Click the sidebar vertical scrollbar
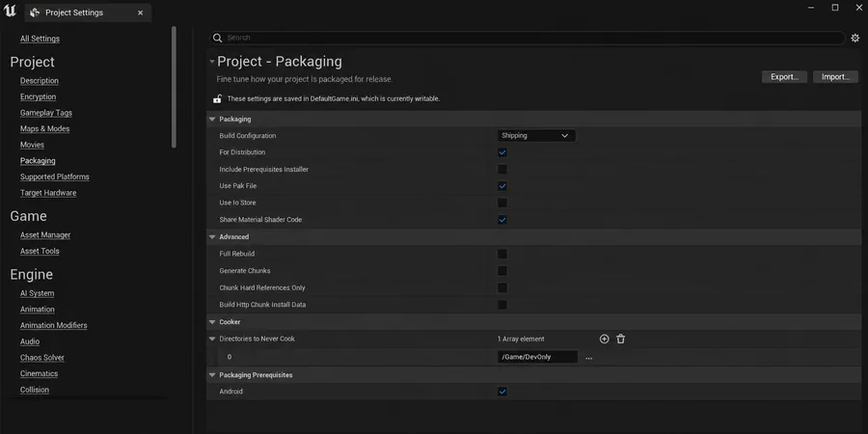868x434 pixels. [174, 87]
